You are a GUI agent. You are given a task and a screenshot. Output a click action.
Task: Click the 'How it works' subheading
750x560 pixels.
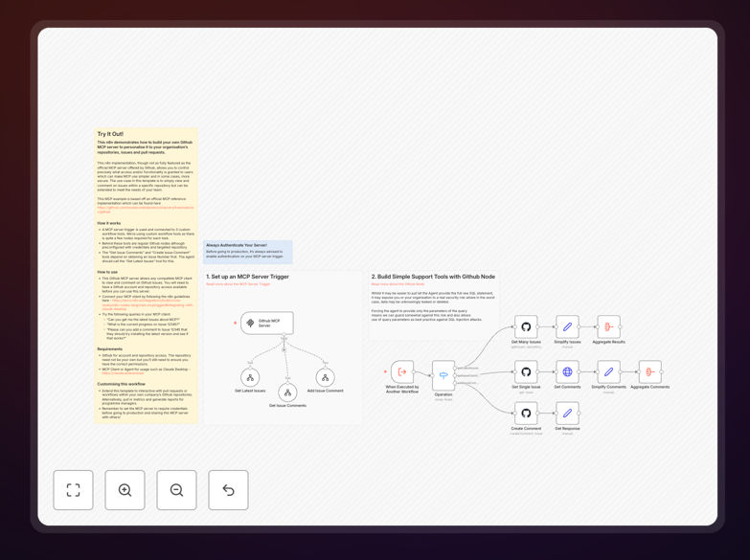tap(109, 223)
